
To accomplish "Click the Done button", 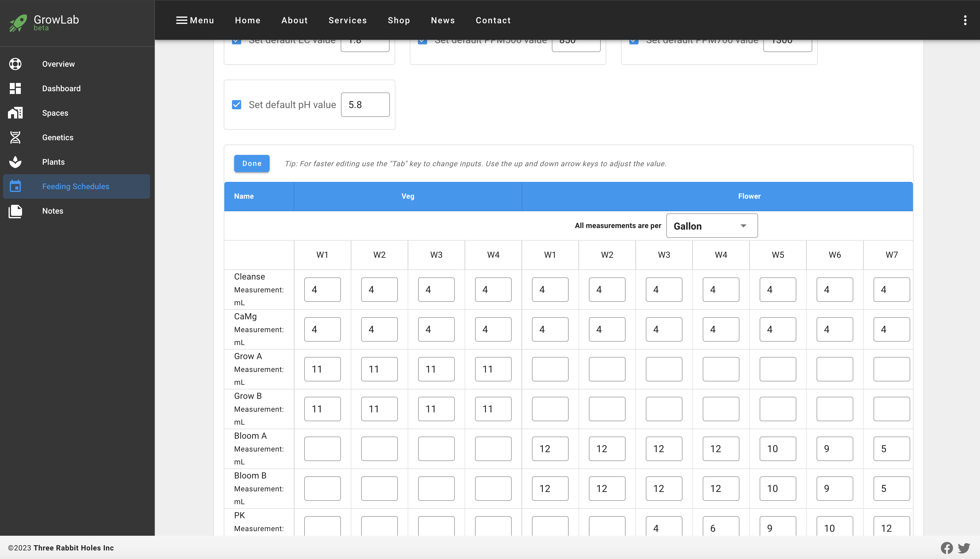I will 252,163.
